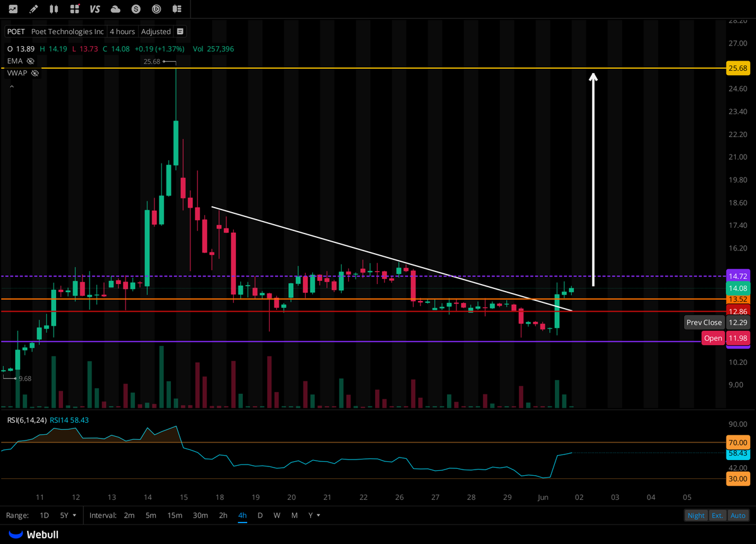Viewport: 756px width, 544px height.
Task: Click the 12.86 red price label
Action: pyautogui.click(x=738, y=311)
